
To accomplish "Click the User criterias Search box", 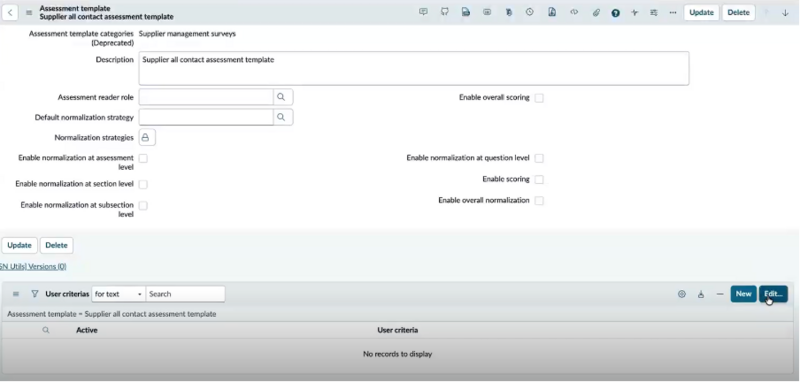I will (x=185, y=294).
